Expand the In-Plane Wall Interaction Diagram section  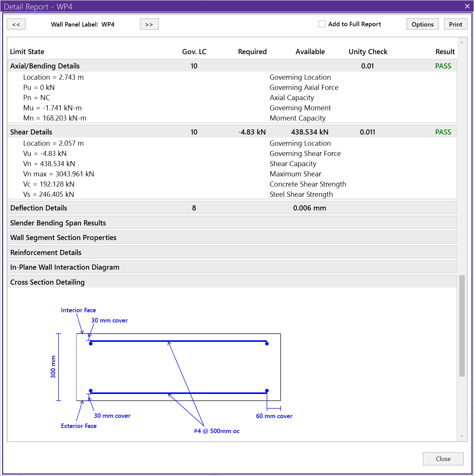(64, 267)
